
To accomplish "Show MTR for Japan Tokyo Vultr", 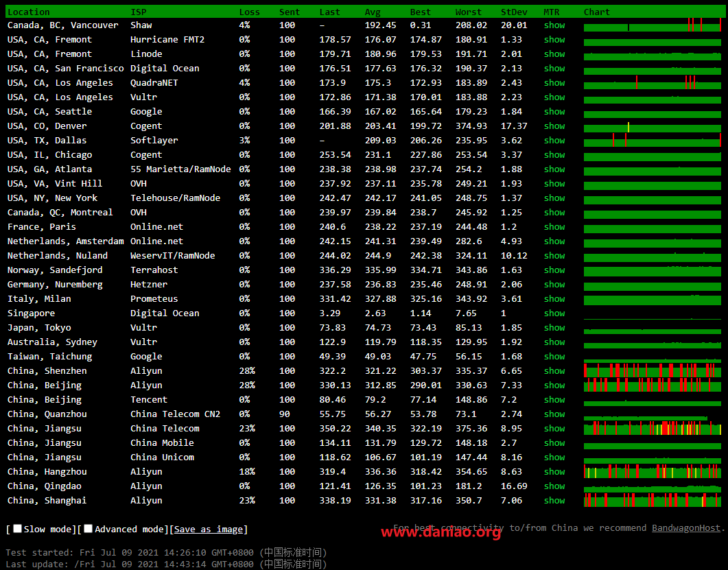I will point(554,327).
